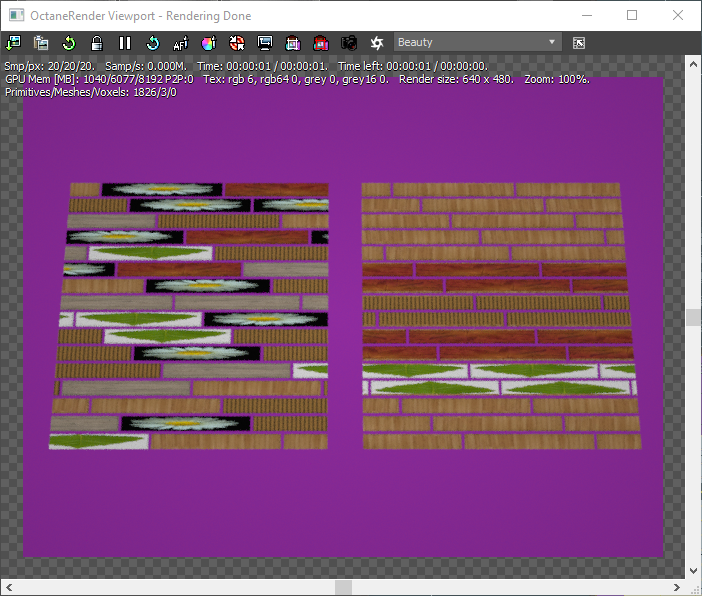
Task: Click the horizontal scrollbar left arrow
Action: (x=9, y=587)
